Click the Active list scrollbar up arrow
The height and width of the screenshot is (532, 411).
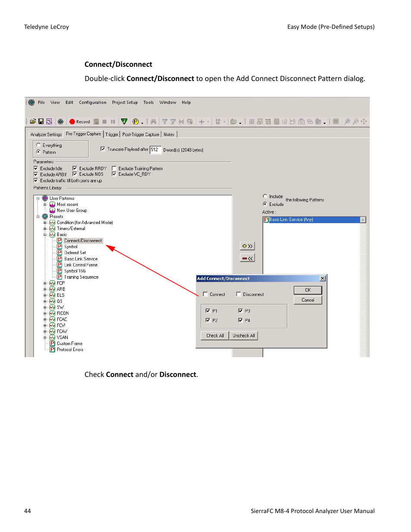[363, 220]
